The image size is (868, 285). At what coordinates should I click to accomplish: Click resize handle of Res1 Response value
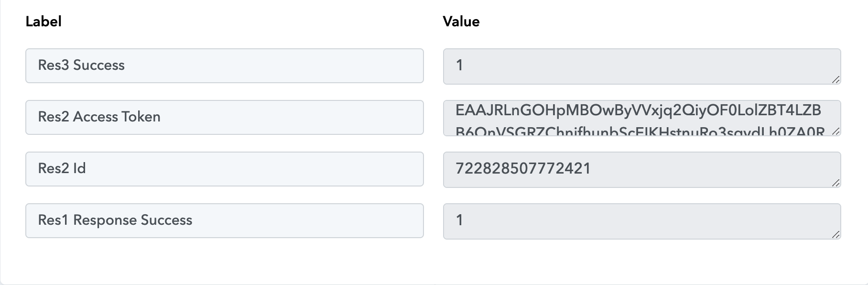835,234
